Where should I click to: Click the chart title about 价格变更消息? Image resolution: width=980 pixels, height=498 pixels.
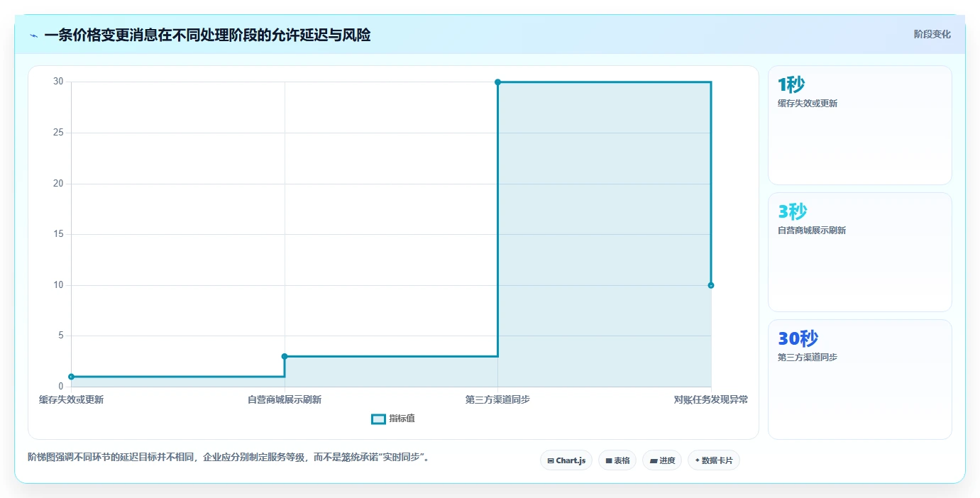coord(207,35)
